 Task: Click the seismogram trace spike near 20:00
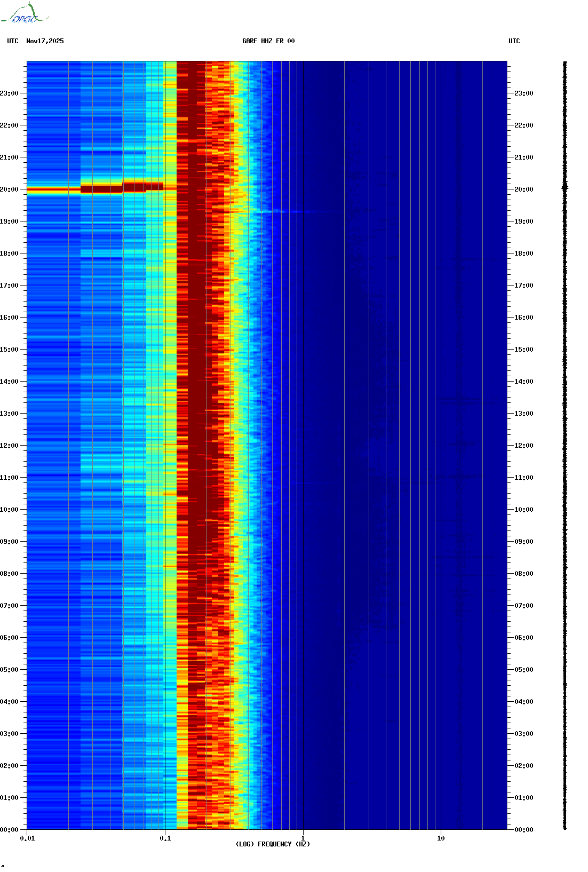565,187
